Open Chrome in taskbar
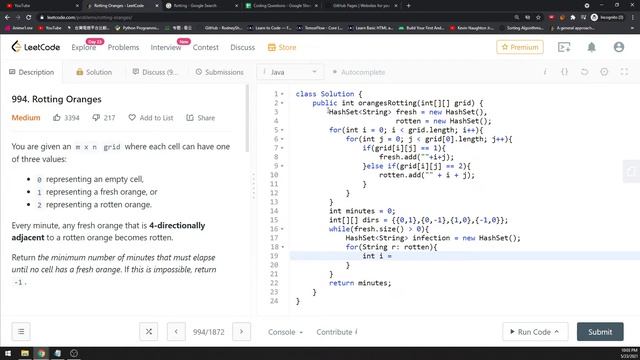 [41, 353]
